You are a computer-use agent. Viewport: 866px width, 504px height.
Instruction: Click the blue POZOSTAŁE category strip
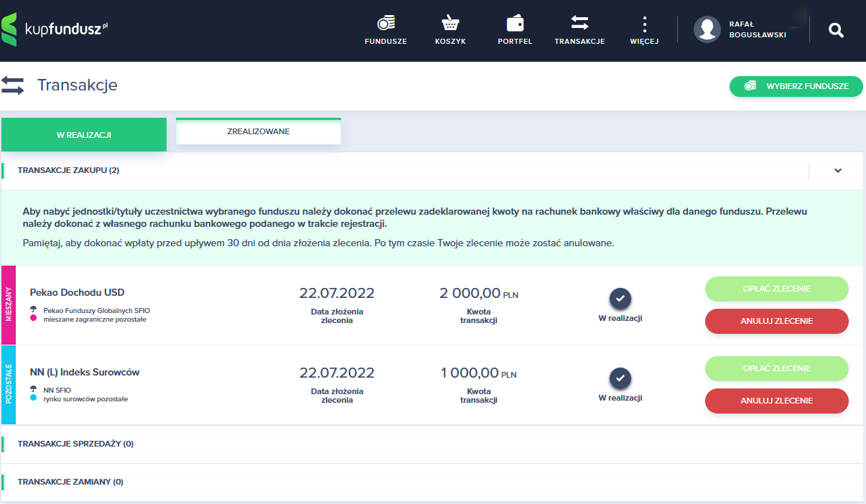point(8,385)
